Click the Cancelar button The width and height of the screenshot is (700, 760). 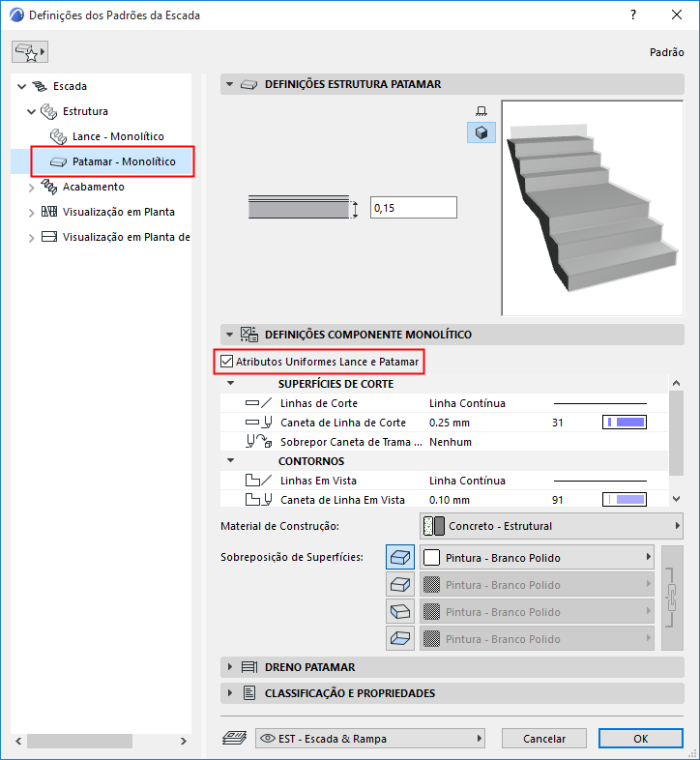544,738
